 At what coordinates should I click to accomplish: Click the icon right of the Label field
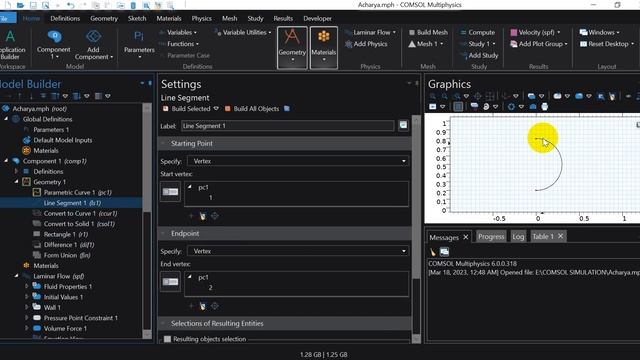click(x=403, y=125)
